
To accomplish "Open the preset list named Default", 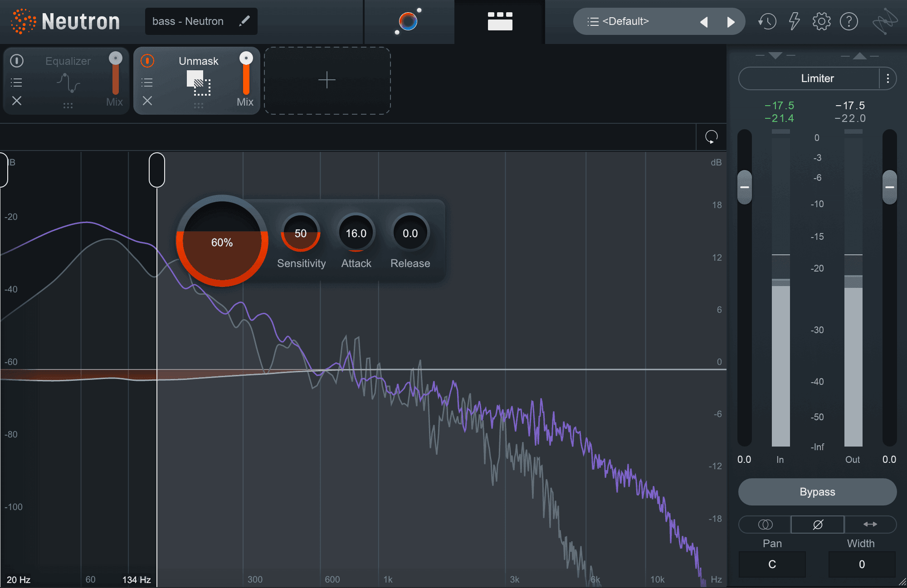I will (x=625, y=21).
